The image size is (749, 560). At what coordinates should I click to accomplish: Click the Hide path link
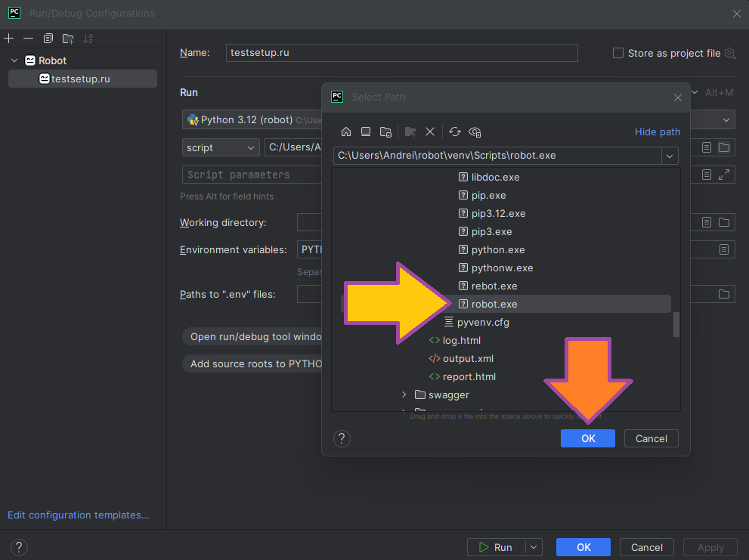(658, 132)
